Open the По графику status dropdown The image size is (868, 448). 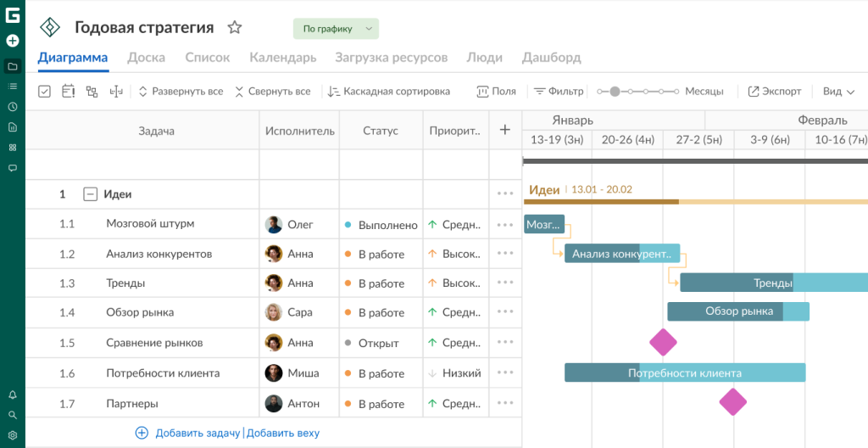[336, 29]
